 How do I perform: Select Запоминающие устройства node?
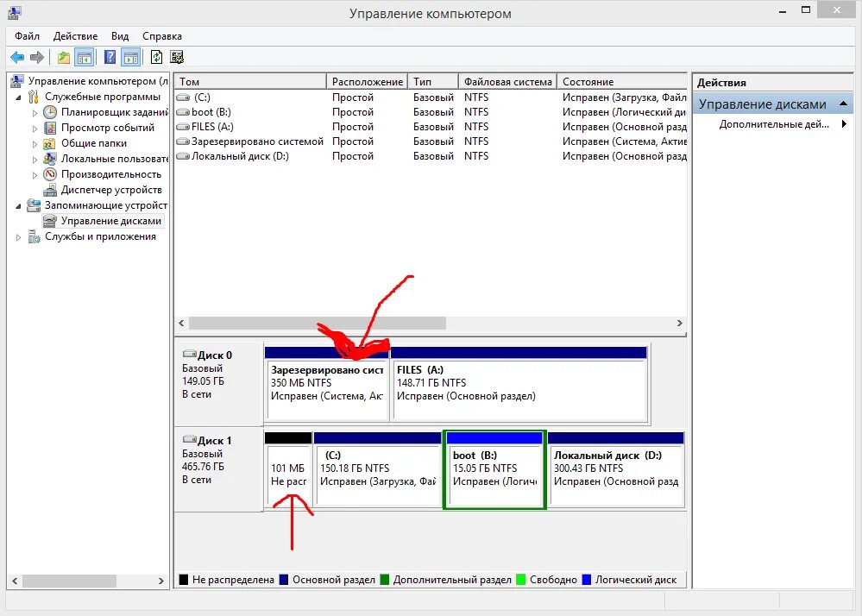(106, 205)
